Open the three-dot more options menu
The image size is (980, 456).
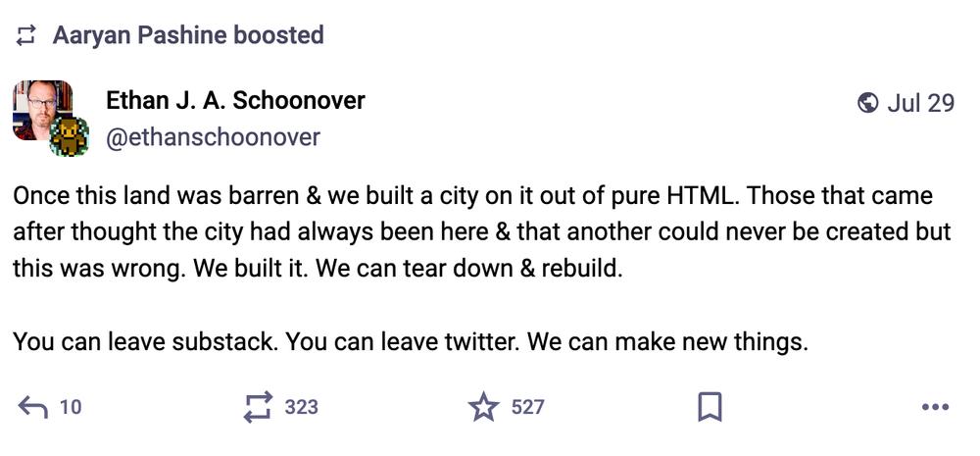point(935,407)
